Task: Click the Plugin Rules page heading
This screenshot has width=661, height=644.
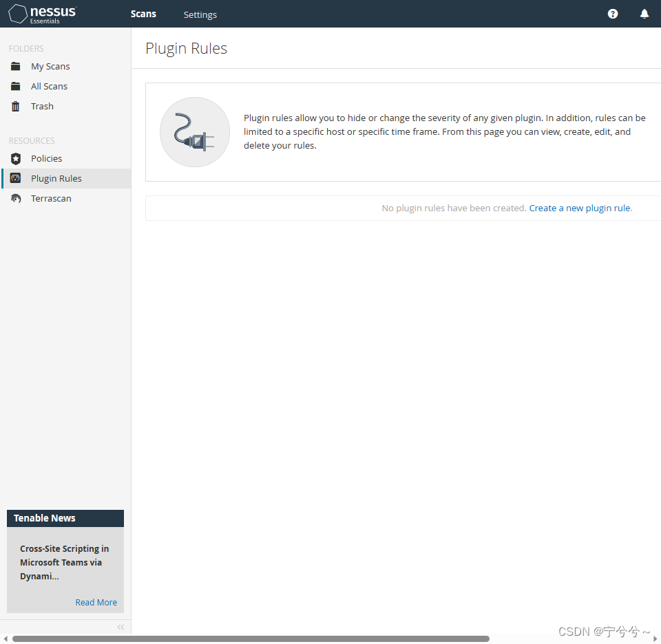Action: click(187, 49)
